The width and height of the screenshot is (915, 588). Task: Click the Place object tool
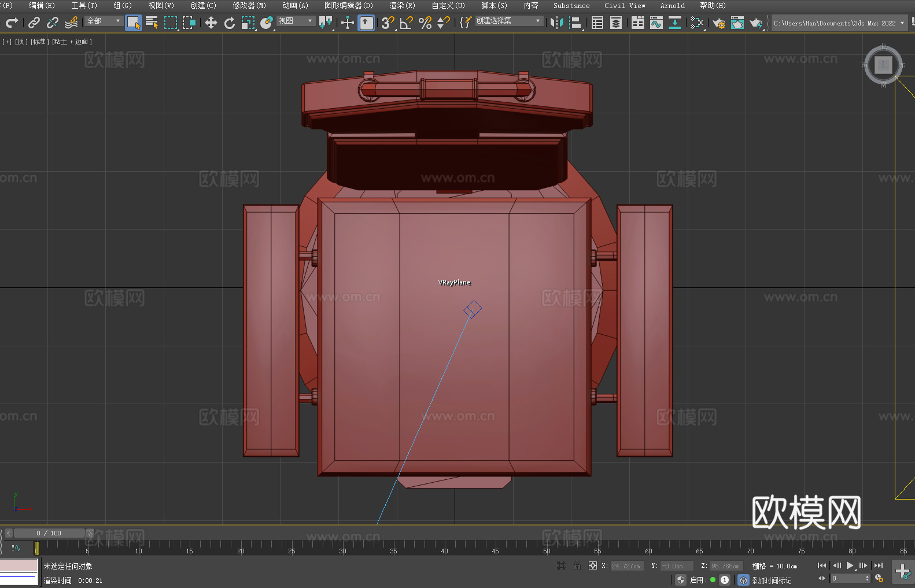point(267,23)
